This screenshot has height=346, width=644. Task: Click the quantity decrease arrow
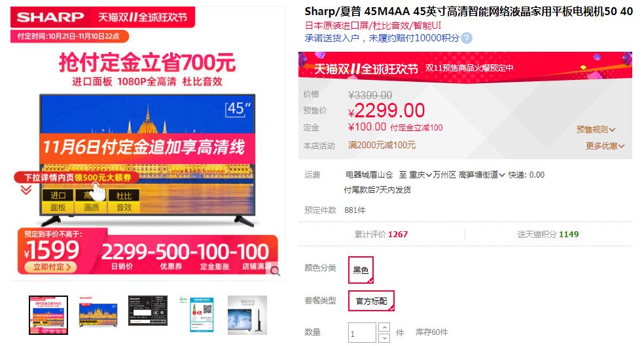[384, 337]
